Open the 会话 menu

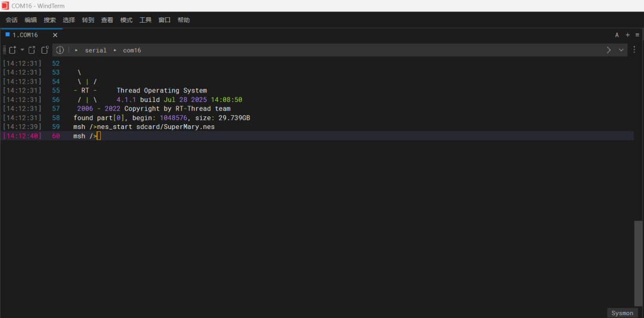click(x=11, y=20)
